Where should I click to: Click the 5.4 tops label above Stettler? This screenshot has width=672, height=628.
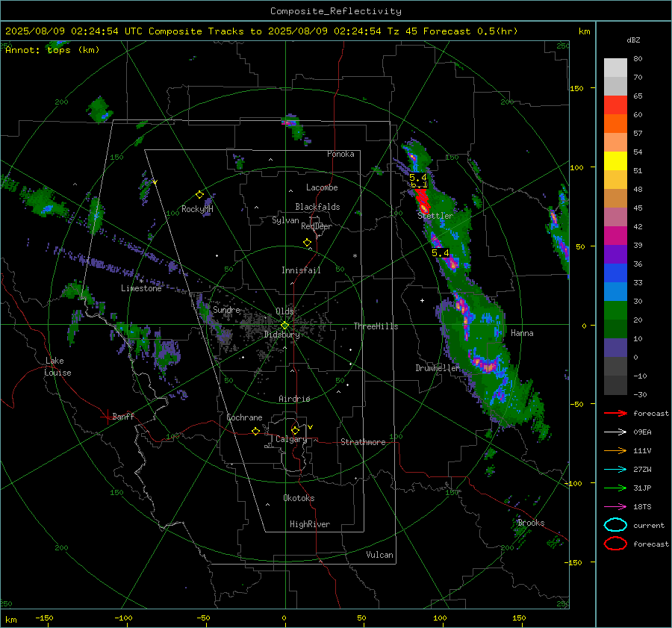click(418, 178)
